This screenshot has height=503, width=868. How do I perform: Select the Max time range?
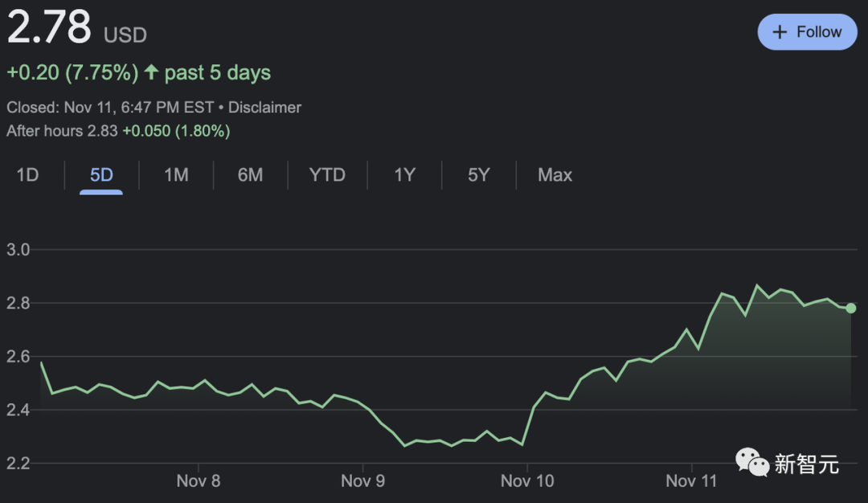(555, 175)
